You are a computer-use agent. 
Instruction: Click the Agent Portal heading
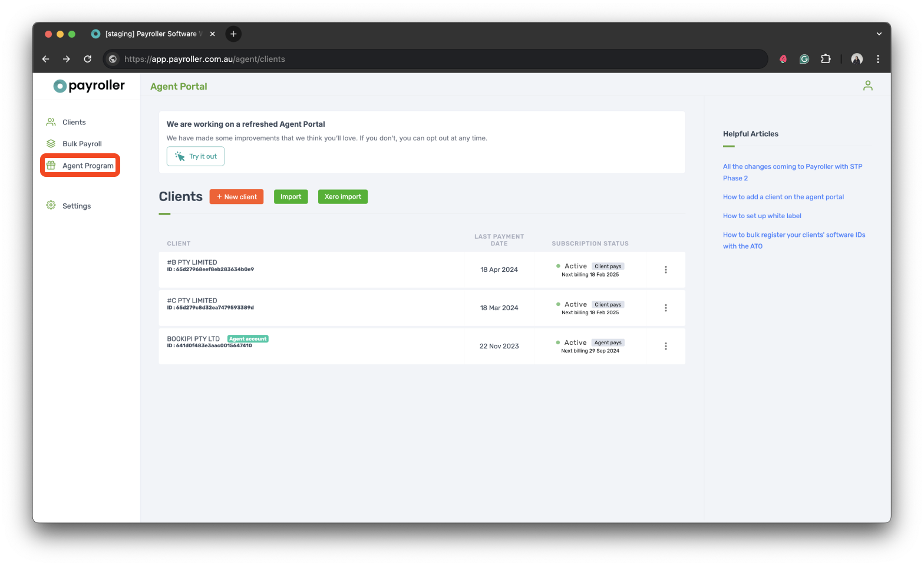pyautogui.click(x=179, y=87)
